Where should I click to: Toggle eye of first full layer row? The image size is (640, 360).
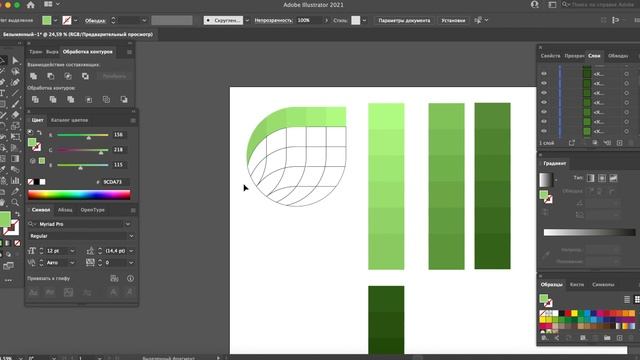pyautogui.click(x=544, y=73)
